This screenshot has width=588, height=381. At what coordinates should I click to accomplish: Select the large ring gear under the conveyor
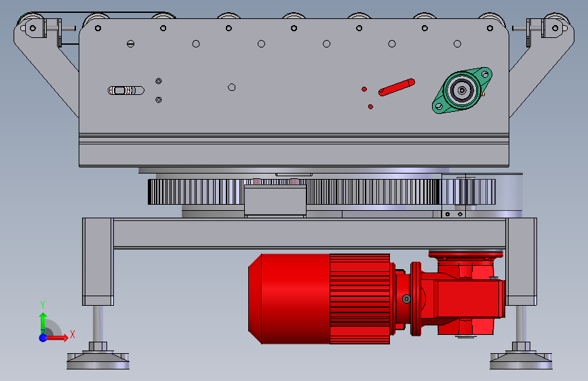pos(294,192)
